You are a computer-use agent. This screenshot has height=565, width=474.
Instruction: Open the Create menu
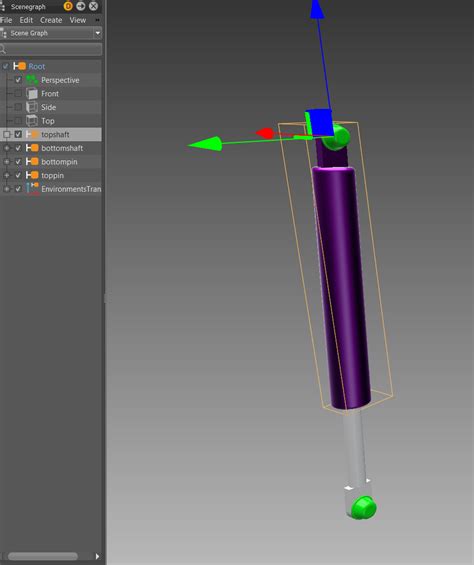[x=51, y=20]
